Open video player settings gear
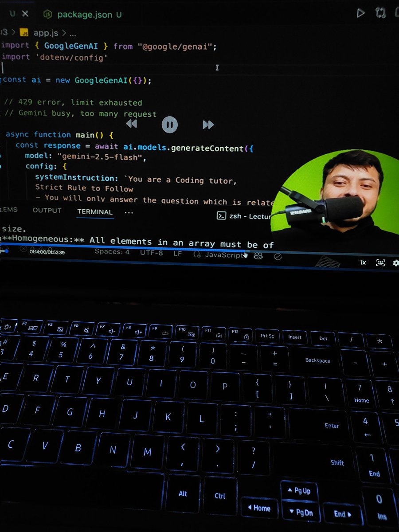This screenshot has height=532, width=399. pyautogui.click(x=395, y=263)
